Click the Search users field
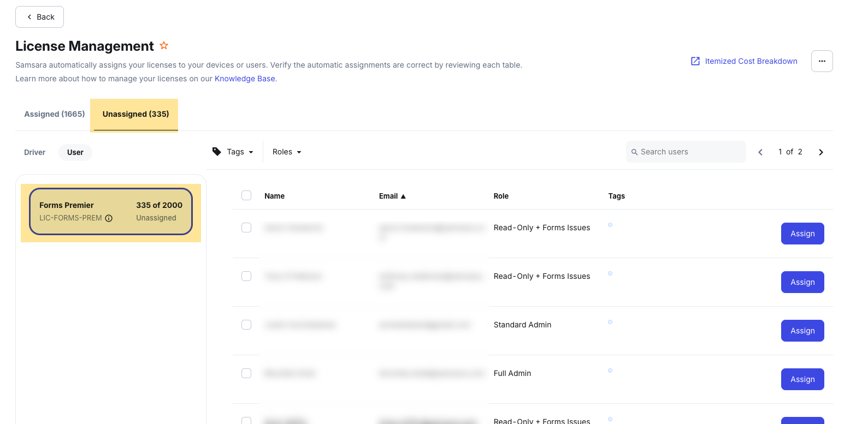Viewport: 868px width, 424px height. (688, 152)
